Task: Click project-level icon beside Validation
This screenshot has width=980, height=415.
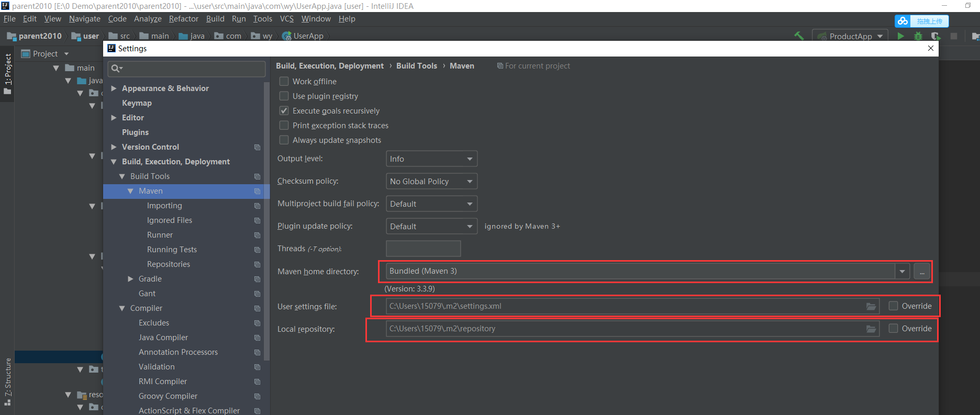Action: (x=257, y=367)
